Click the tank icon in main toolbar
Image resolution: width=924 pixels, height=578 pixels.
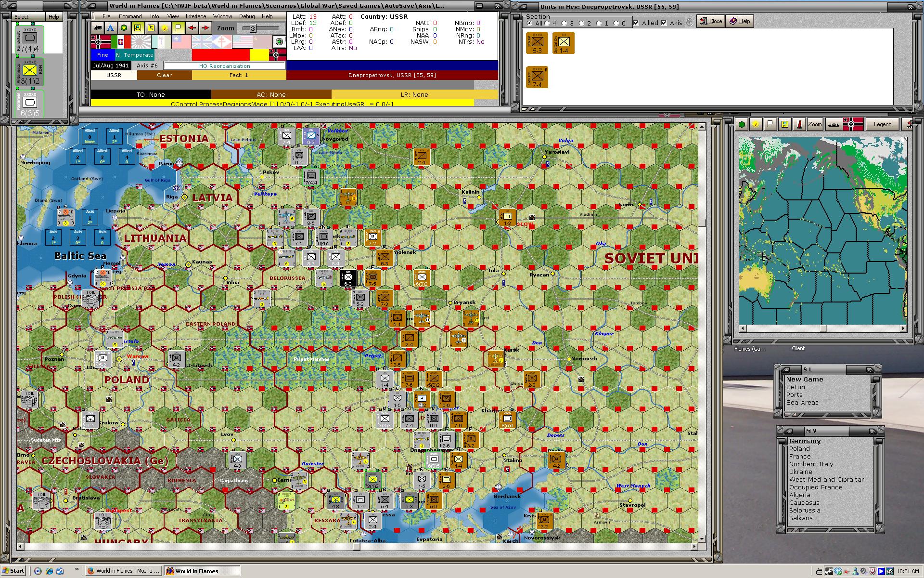[98, 28]
